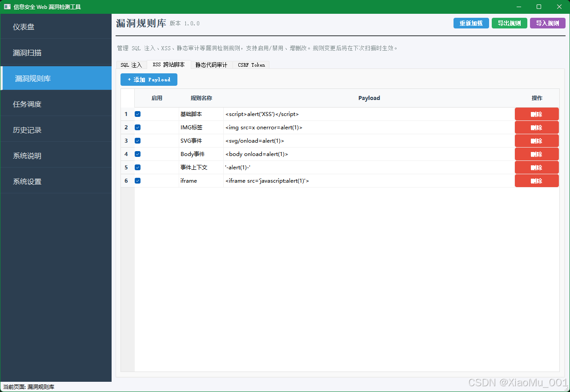The width and height of the screenshot is (570, 392).
Task: Select payload cell <iframe src='javascript:alert(1)'>
Action: point(369,181)
